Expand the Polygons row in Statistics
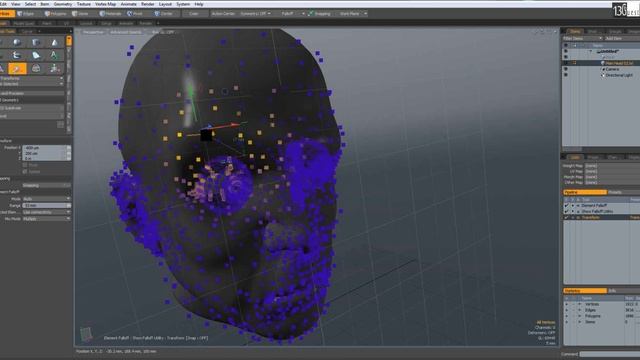640x360 pixels. tap(580, 316)
